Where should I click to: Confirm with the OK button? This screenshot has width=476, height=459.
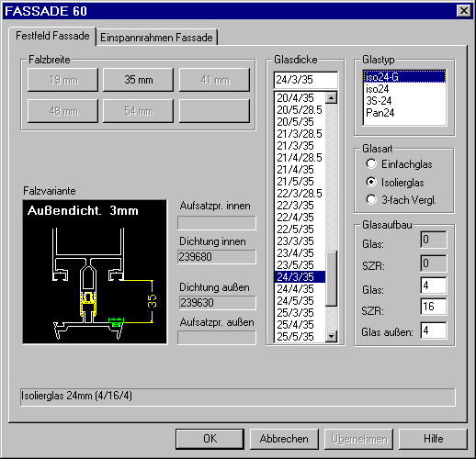(x=210, y=439)
